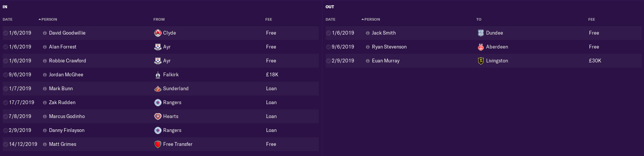Click the Dundee club crest
Image resolution: width=644 pixels, height=156 pixels.
coord(481,33)
